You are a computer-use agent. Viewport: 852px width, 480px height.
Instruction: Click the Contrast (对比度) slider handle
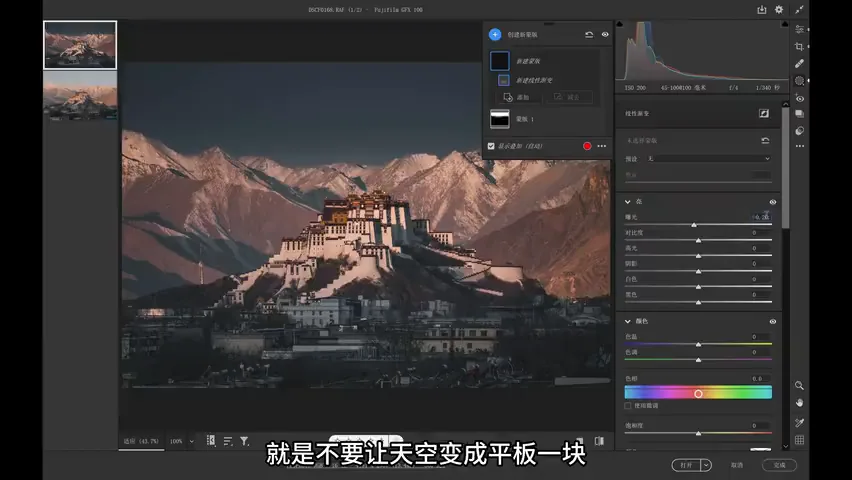(698, 240)
